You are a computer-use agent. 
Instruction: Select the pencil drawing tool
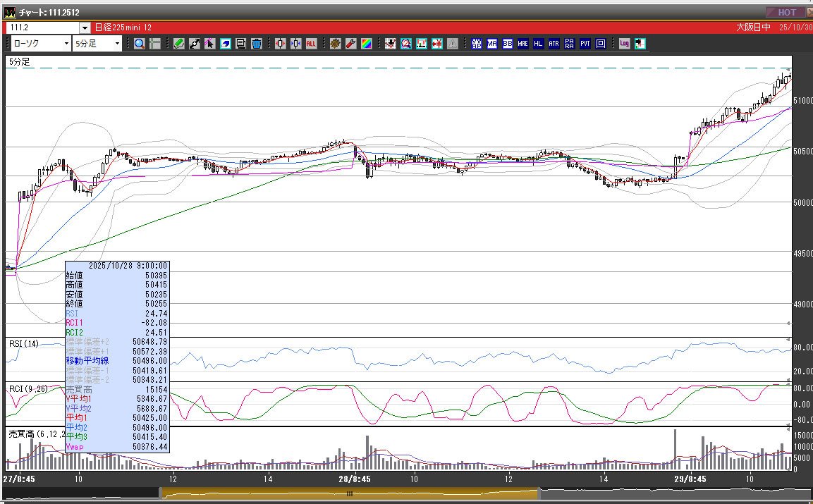click(179, 44)
